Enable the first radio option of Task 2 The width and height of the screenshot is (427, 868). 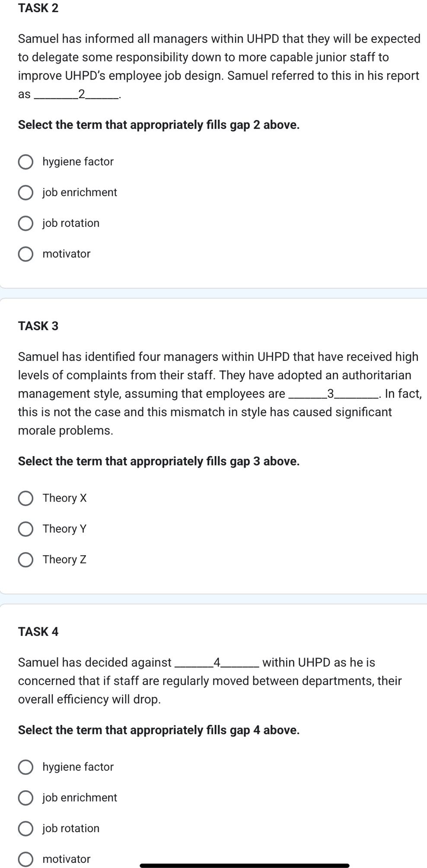click(x=26, y=162)
